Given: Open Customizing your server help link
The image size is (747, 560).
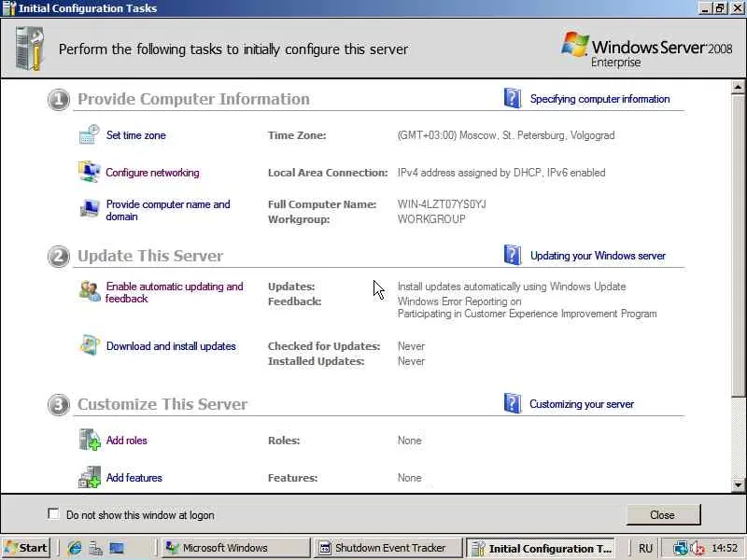Looking at the screenshot, I should click(582, 404).
